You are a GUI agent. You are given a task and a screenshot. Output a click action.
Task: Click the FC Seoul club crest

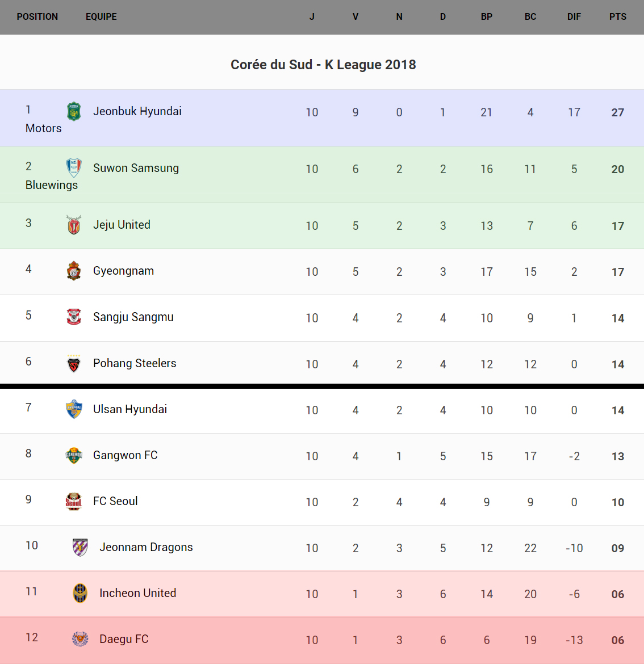pos(74,501)
